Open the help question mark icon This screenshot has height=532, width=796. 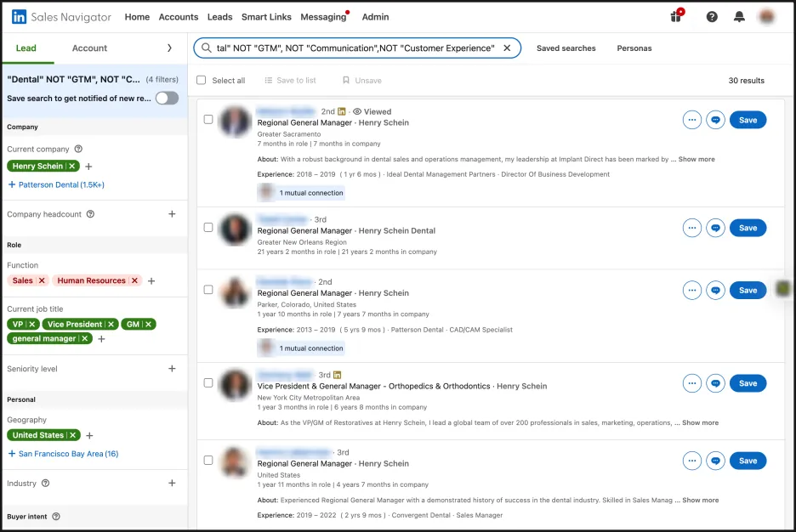pyautogui.click(x=712, y=17)
